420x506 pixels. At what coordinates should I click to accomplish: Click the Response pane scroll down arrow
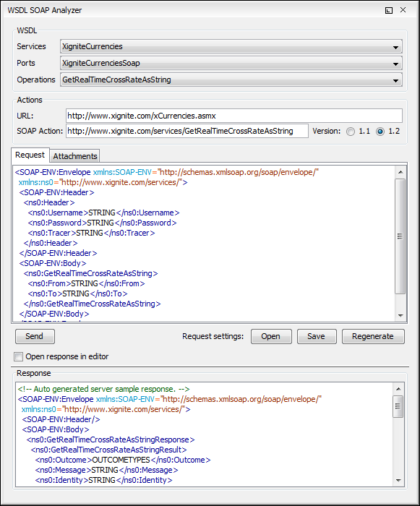tap(398, 480)
